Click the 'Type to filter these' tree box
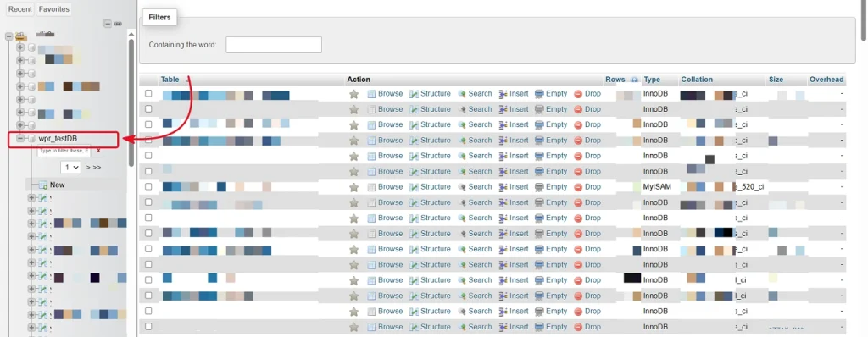The width and height of the screenshot is (868, 337). point(64,151)
